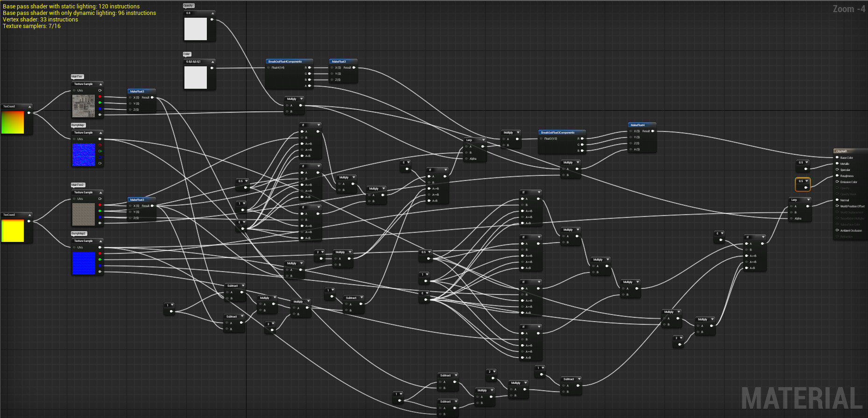The width and height of the screenshot is (868, 418).
Task: Click the BumpMap blue texture thumbnail
Action: (x=84, y=155)
